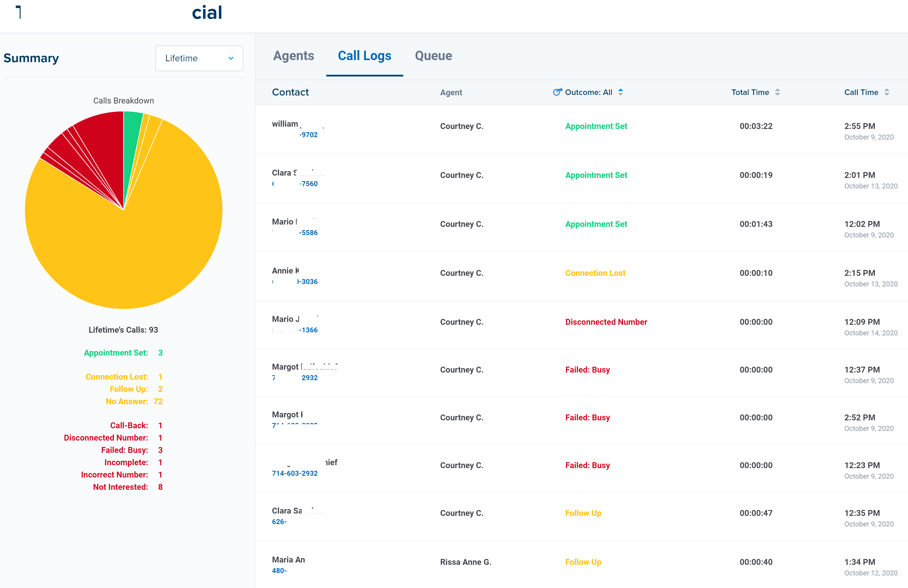Click the Disconnected Number outcome
The height and width of the screenshot is (588, 908).
[606, 322]
